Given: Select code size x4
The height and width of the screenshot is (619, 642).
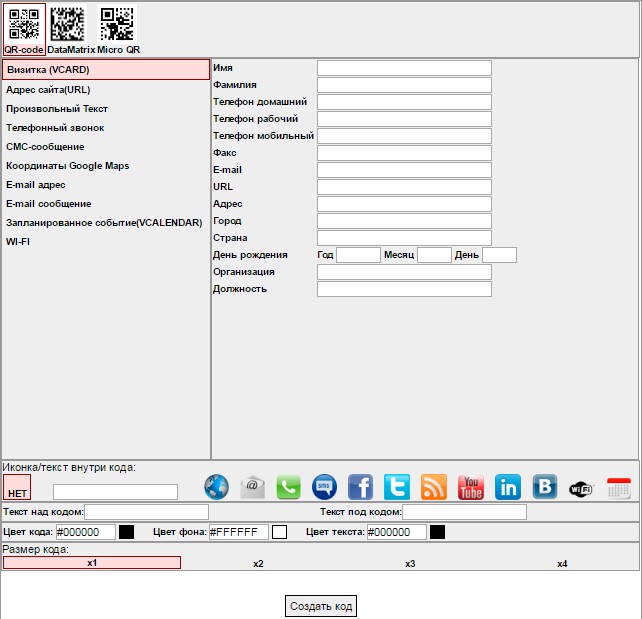Looking at the screenshot, I should [x=562, y=564].
